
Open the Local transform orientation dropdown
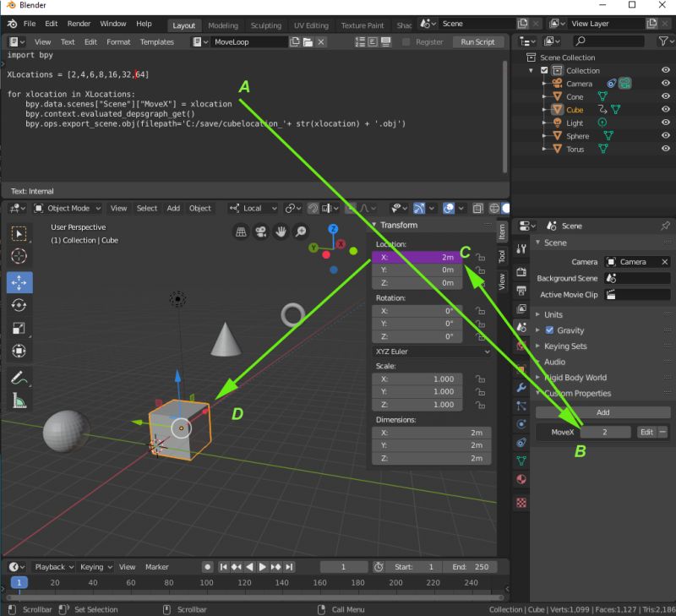(253, 209)
